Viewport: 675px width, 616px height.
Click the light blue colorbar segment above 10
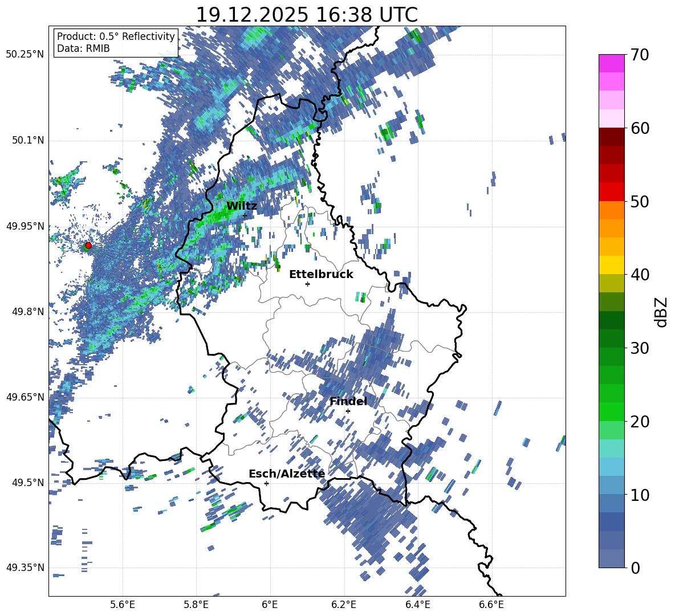611,486
